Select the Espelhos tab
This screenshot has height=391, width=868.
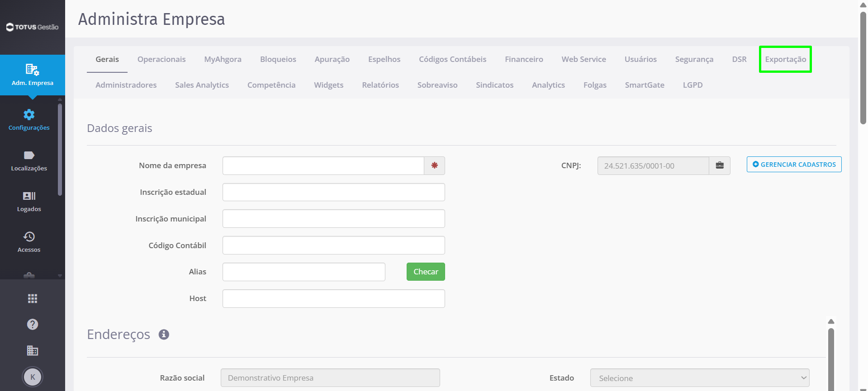pos(384,59)
